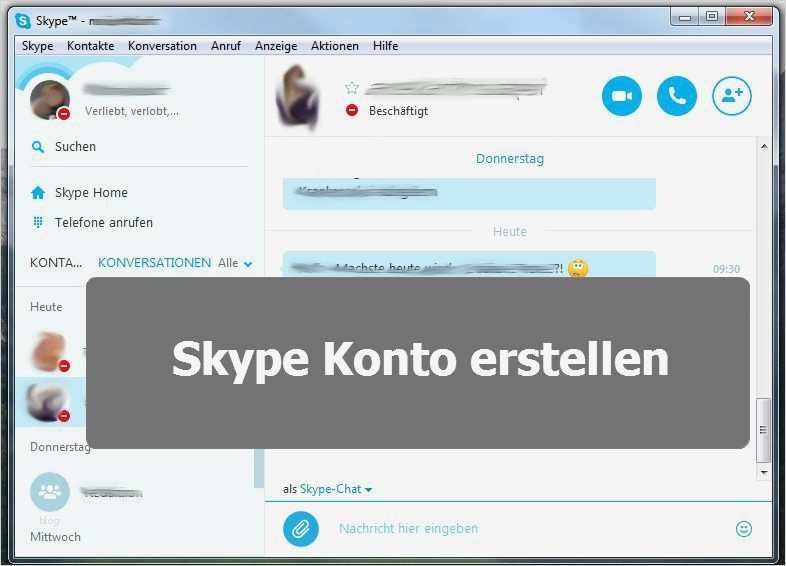Open Telefone anrufen

tap(104, 223)
